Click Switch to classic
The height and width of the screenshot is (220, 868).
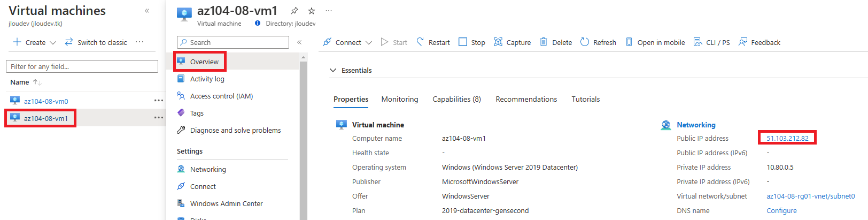(96, 42)
